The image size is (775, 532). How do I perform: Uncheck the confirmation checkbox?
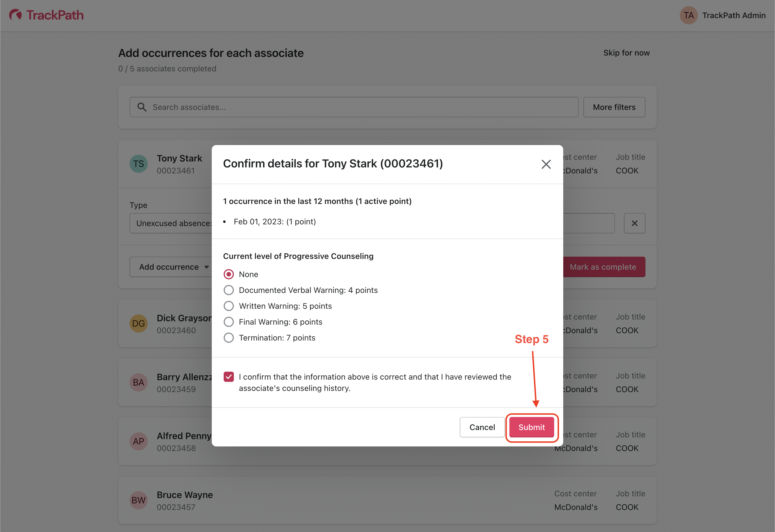point(229,377)
